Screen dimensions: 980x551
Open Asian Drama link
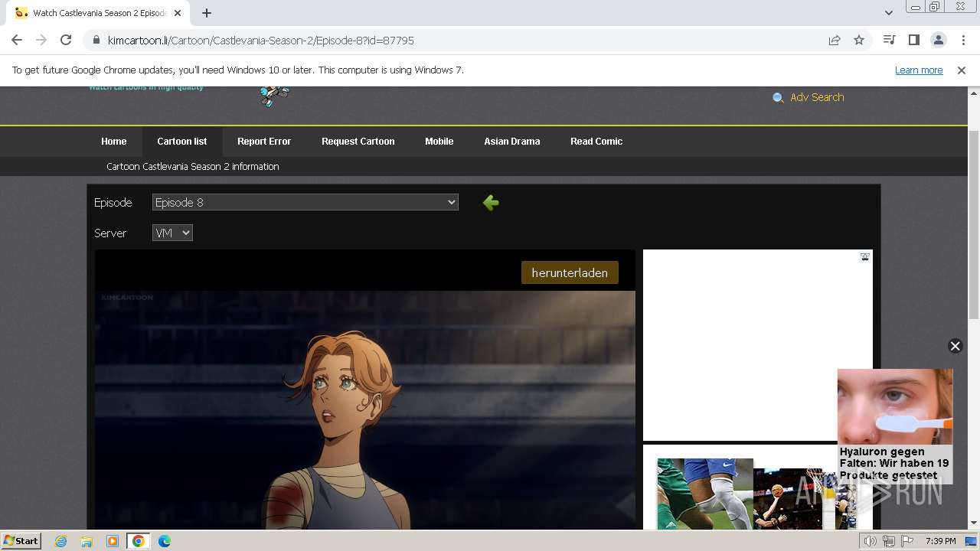pyautogui.click(x=512, y=142)
